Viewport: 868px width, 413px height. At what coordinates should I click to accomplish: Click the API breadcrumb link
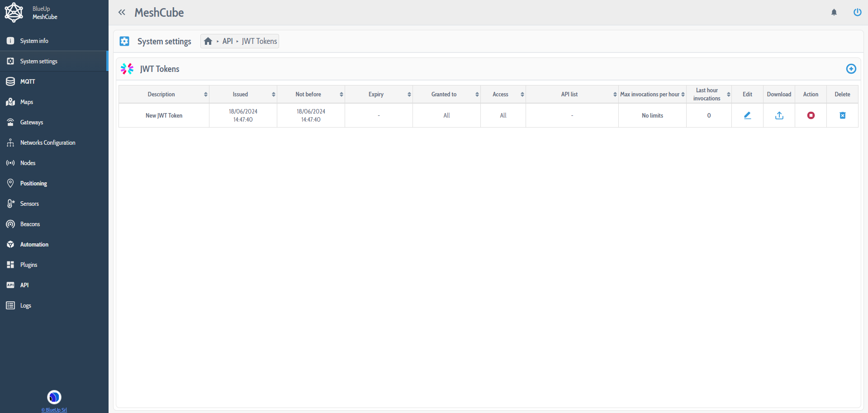(227, 41)
